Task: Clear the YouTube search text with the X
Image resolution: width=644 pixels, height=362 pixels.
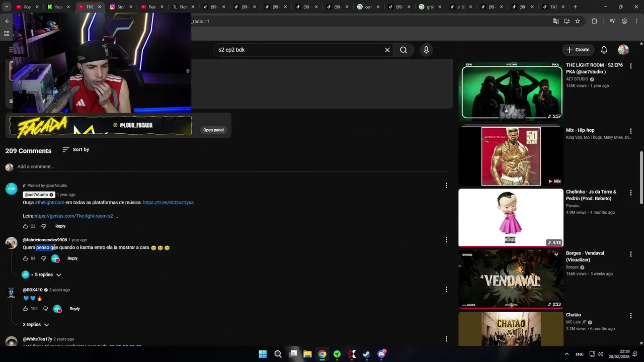Action: [x=387, y=50]
